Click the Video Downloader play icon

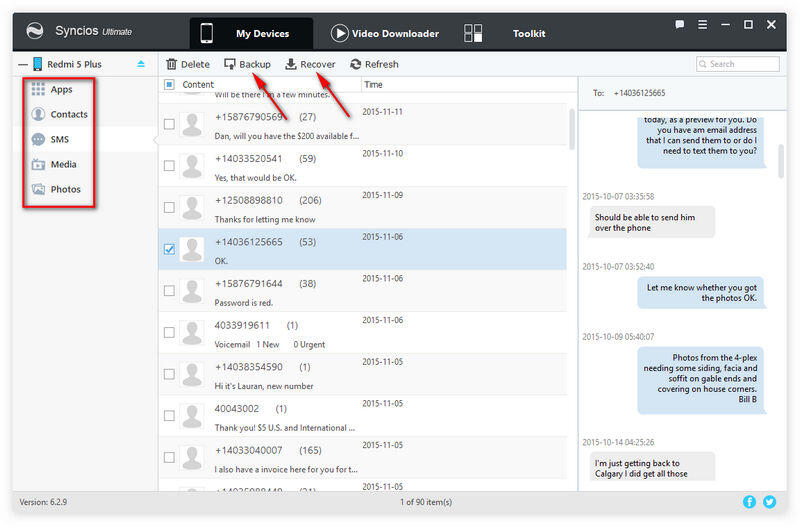[339, 33]
